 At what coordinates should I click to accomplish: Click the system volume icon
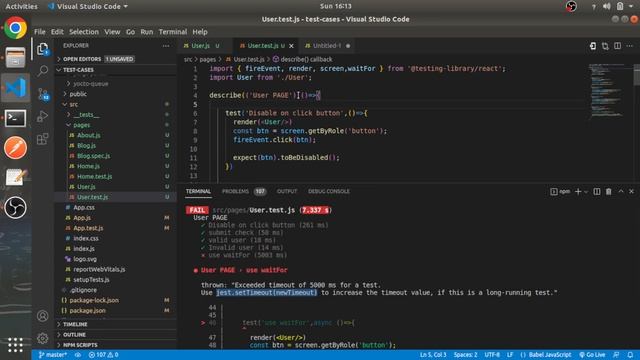607,6
